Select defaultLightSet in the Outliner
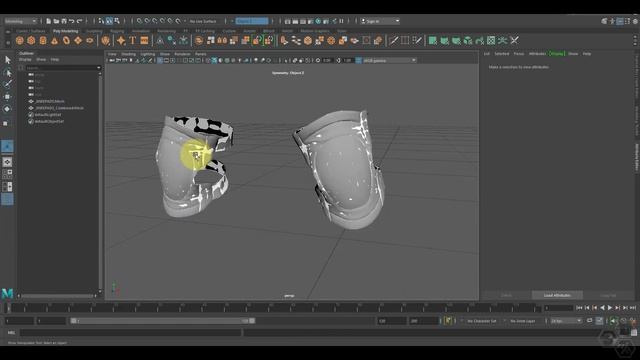This screenshot has height=360, width=640. click(x=48, y=115)
